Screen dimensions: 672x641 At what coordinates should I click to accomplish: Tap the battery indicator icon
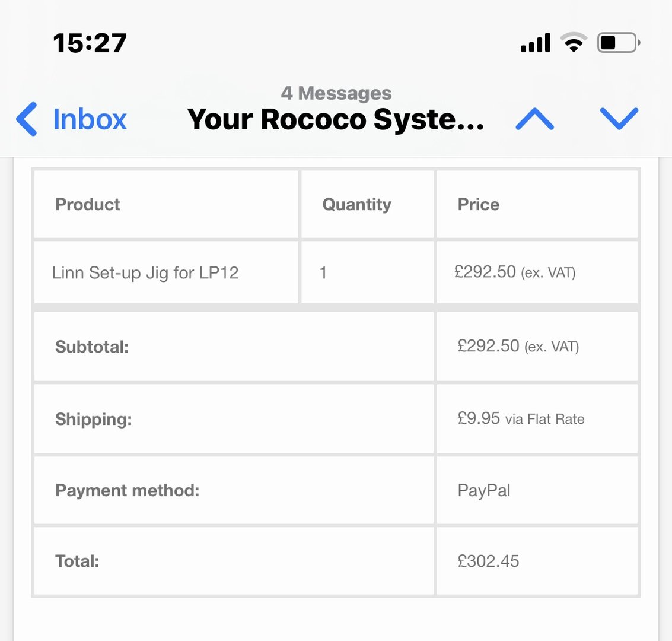[618, 43]
